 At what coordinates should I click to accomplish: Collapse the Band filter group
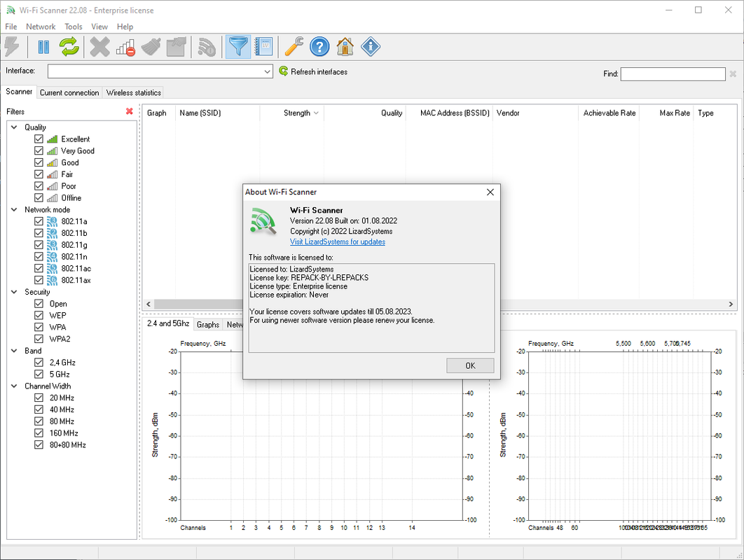14,351
